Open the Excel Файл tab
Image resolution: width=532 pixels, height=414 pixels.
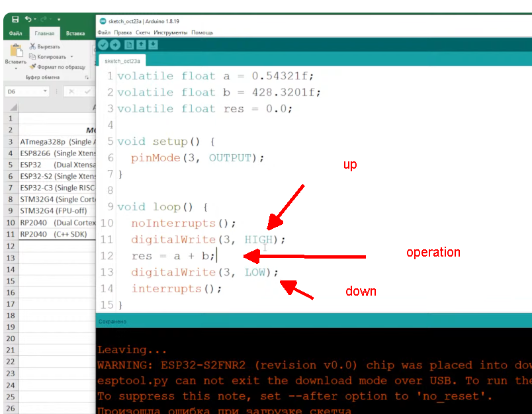(x=15, y=34)
